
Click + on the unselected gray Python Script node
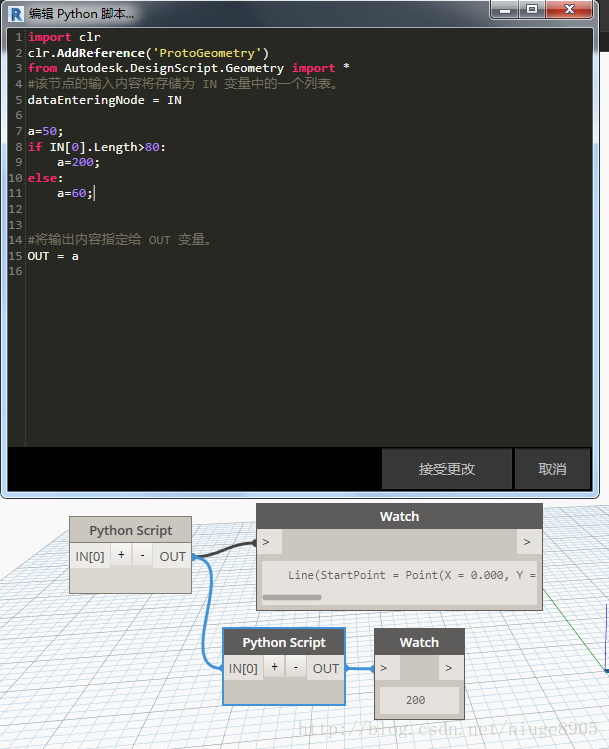[x=121, y=555]
